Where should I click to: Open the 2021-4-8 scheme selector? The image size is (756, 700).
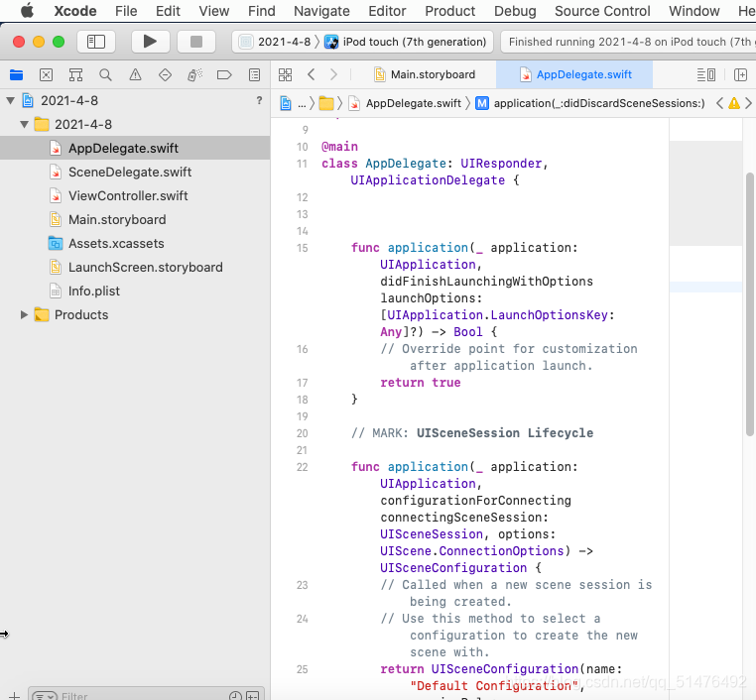(x=276, y=42)
